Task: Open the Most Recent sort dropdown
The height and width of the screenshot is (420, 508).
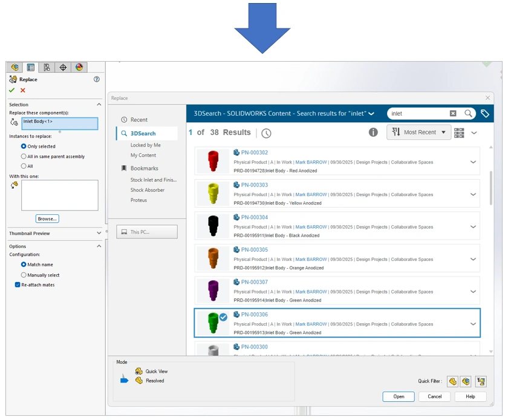Action: (x=419, y=133)
